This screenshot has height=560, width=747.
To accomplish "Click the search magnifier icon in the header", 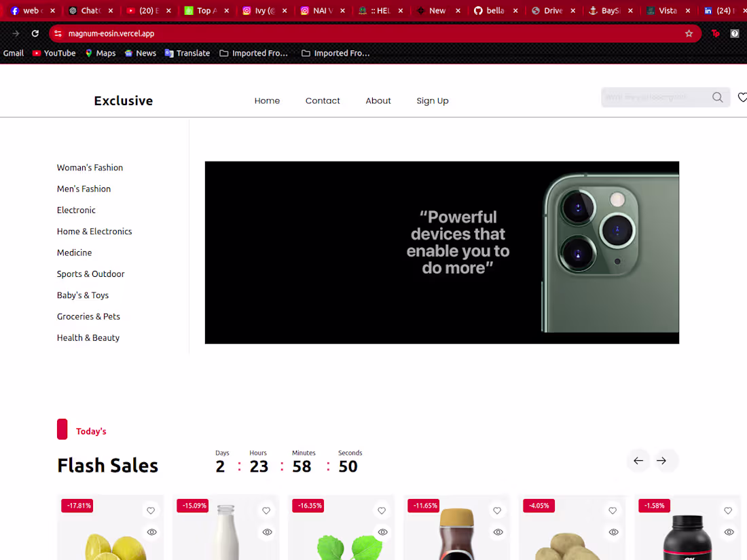I will (717, 97).
